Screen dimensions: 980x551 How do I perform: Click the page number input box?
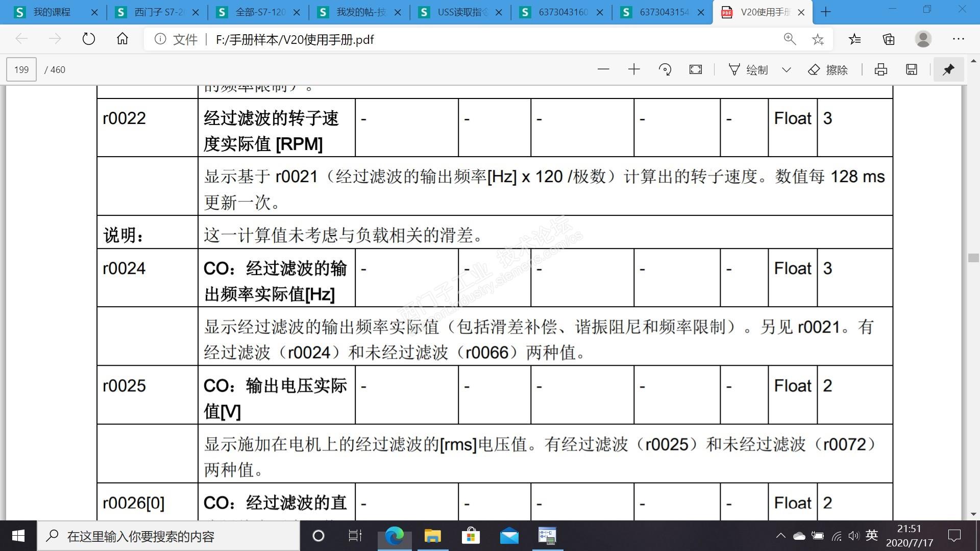[x=21, y=69]
